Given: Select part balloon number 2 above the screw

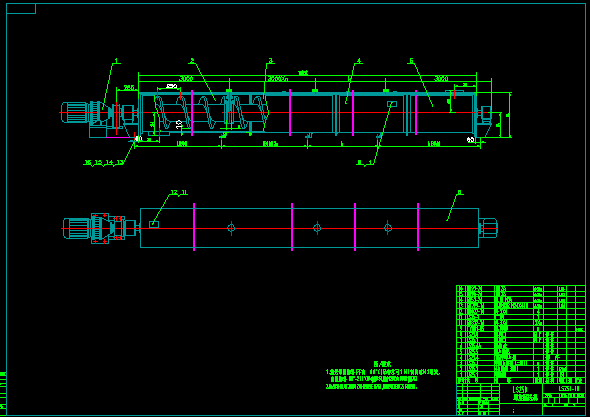Looking at the screenshot, I should 192,61.
